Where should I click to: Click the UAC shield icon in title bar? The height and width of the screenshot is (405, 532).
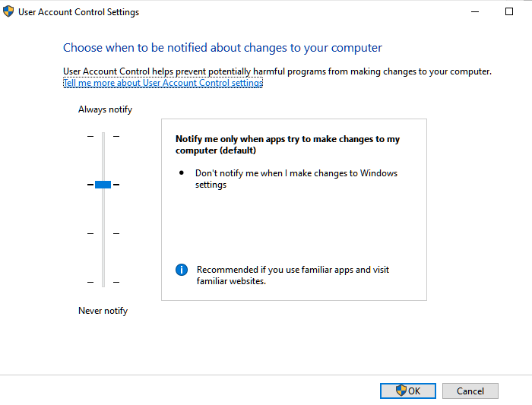[8, 11]
